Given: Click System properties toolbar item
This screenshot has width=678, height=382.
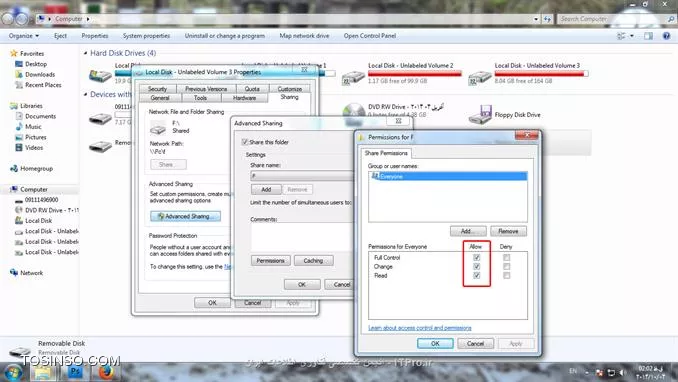Looking at the screenshot, I should (x=146, y=36).
